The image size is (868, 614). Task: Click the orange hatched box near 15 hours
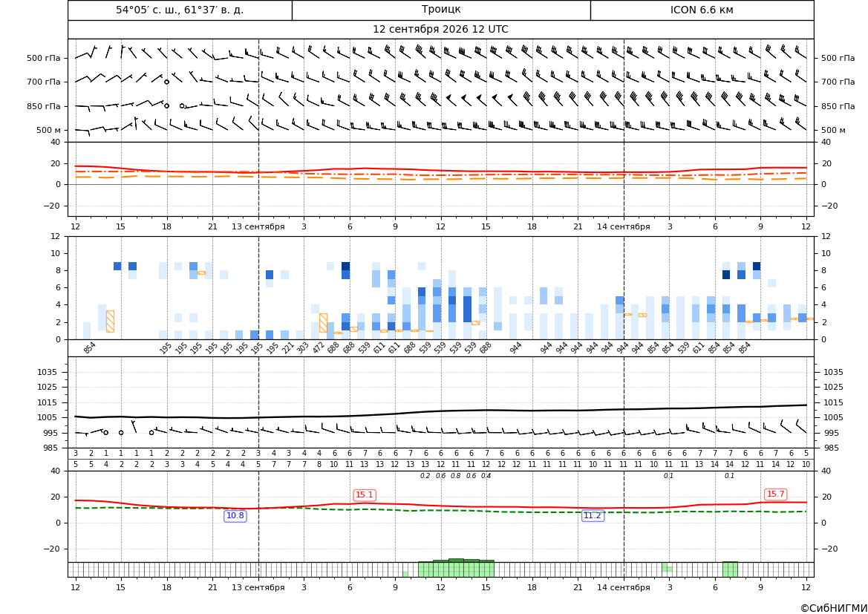[110, 321]
